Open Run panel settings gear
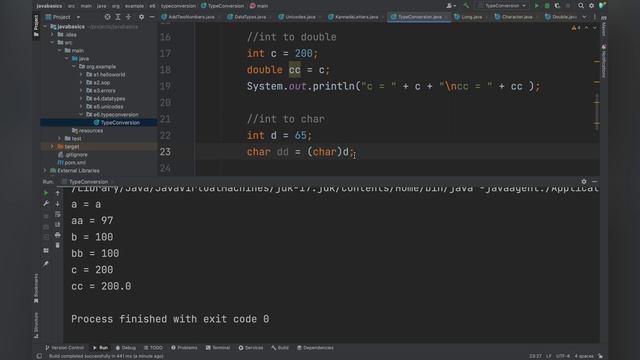 point(584,182)
